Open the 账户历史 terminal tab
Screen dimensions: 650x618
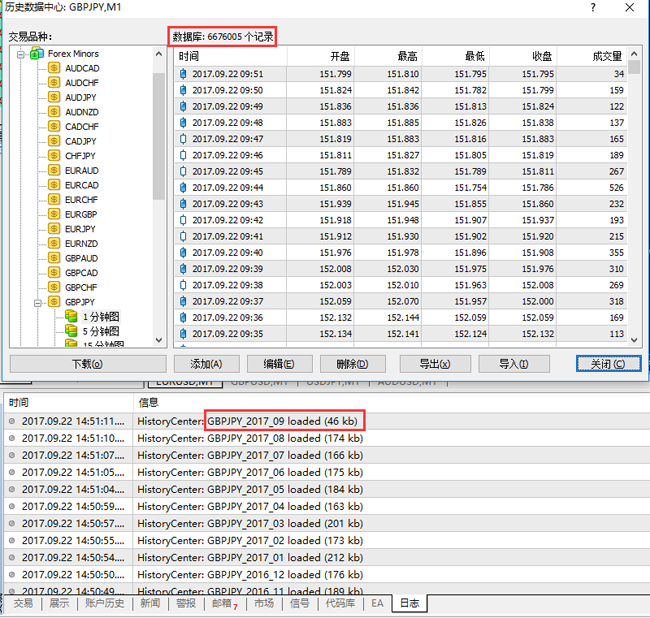pos(105,603)
